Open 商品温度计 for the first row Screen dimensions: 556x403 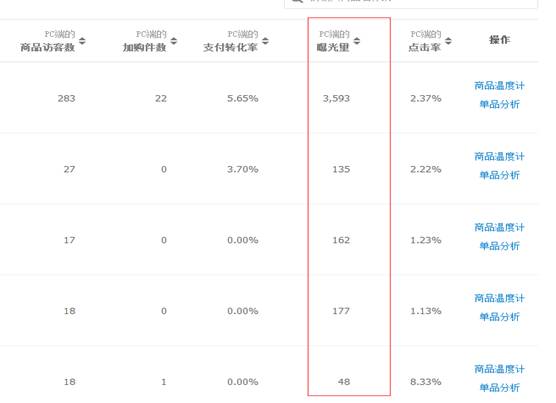coord(499,85)
